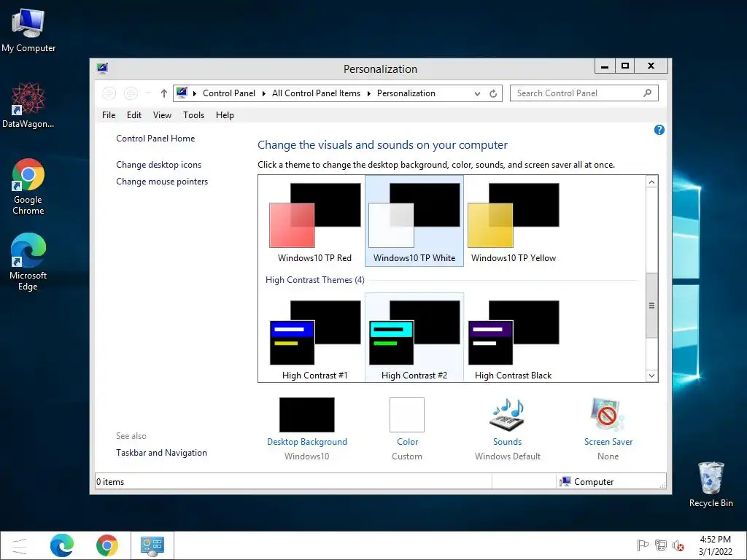Viewport: 747px width, 560px height.
Task: Open Taskbar and Navigation link
Action: [161, 453]
